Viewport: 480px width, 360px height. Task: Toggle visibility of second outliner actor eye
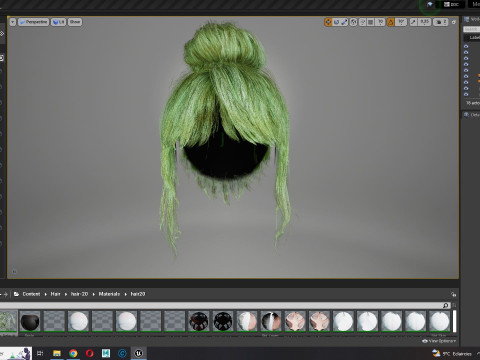[x=466, y=52]
